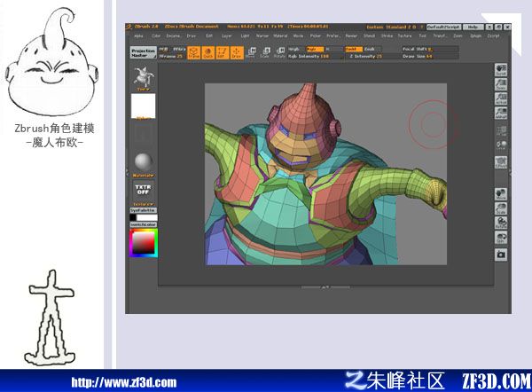Image resolution: width=532 pixels, height=392 pixels.
Task: Click the TXTR OFF texture selector
Action: pos(143,192)
